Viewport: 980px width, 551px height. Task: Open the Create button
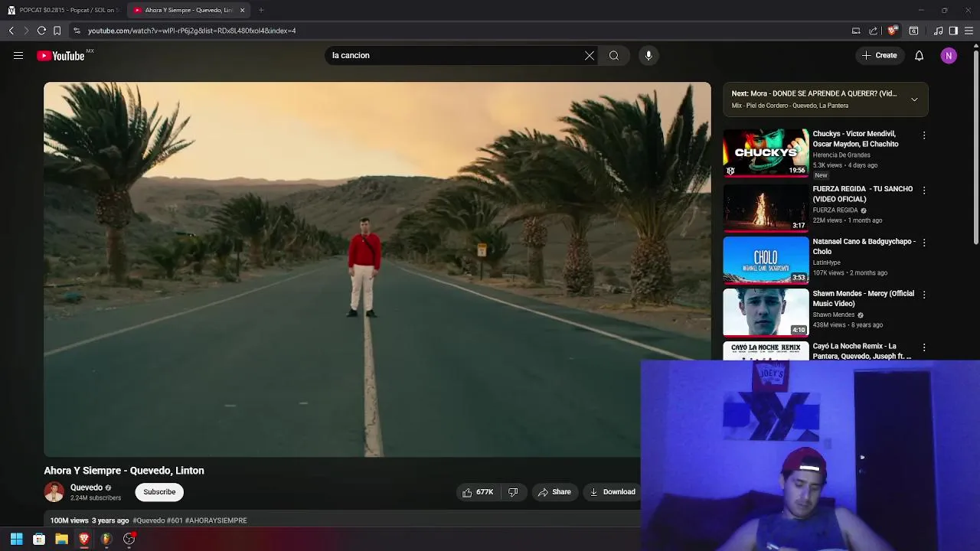879,56
